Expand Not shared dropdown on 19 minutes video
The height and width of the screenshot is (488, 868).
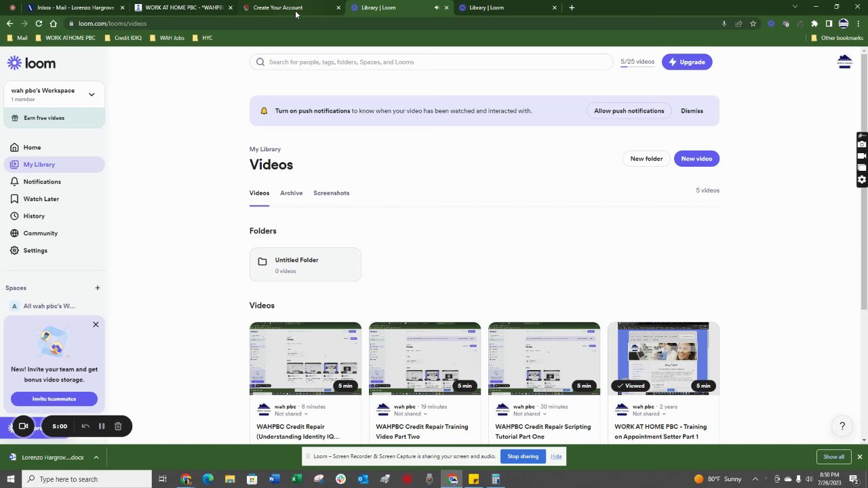tap(410, 414)
